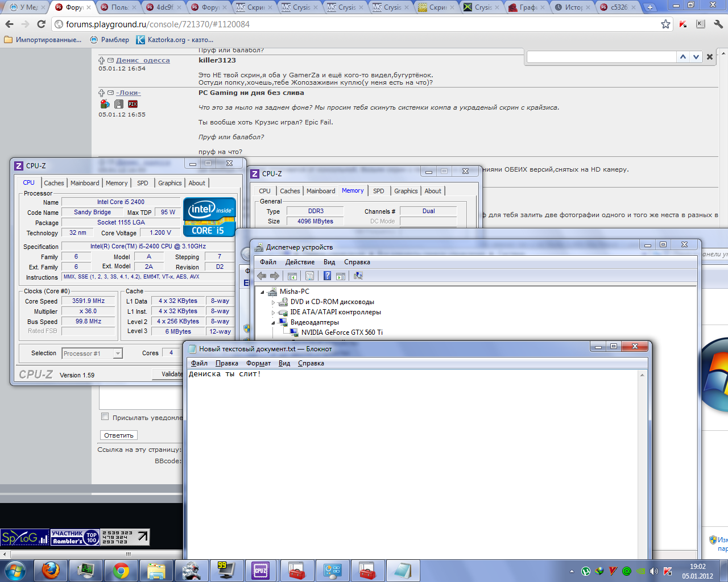Open Денис_одесса user profile link

click(143, 60)
